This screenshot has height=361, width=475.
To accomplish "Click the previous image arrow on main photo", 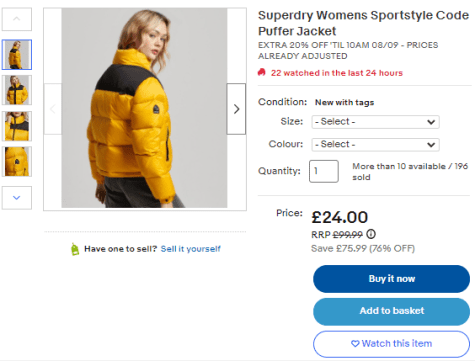I will pyautogui.click(x=53, y=109).
